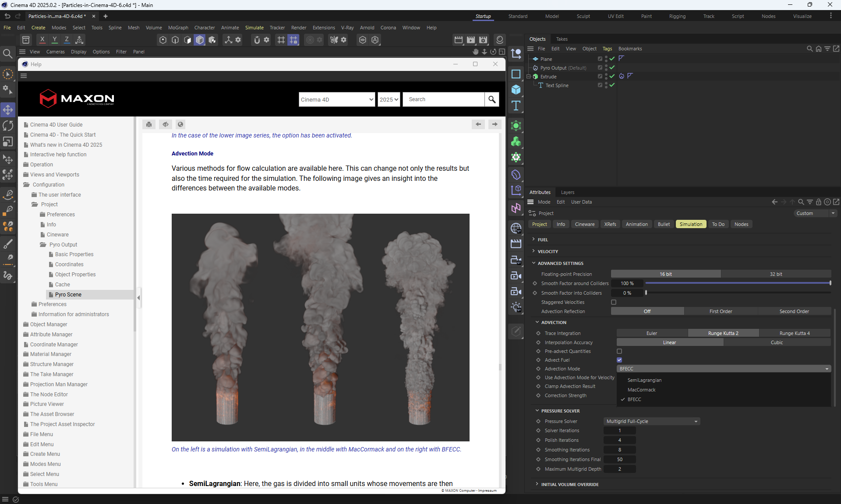Select the Rotate tool in left toolbar
This screenshot has width=841, height=504.
click(x=8, y=126)
